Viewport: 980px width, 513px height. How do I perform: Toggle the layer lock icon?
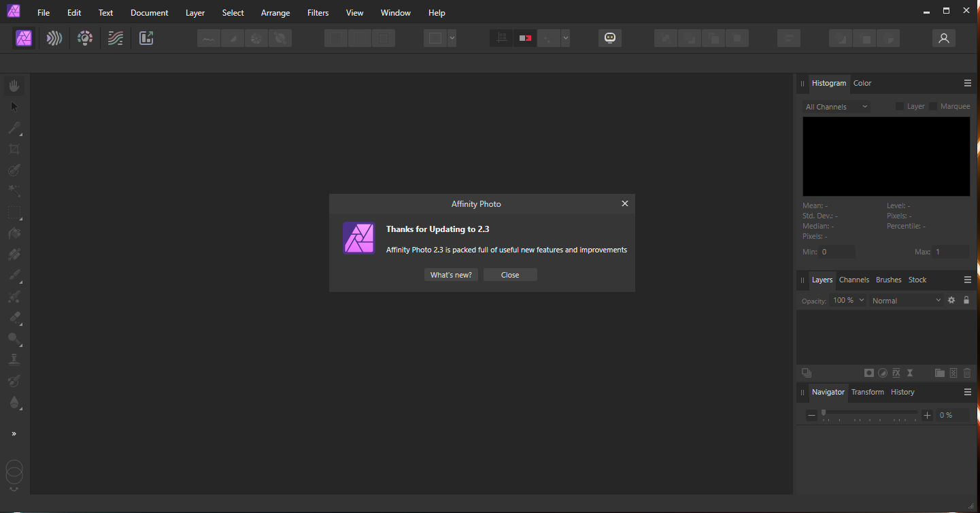(x=966, y=300)
